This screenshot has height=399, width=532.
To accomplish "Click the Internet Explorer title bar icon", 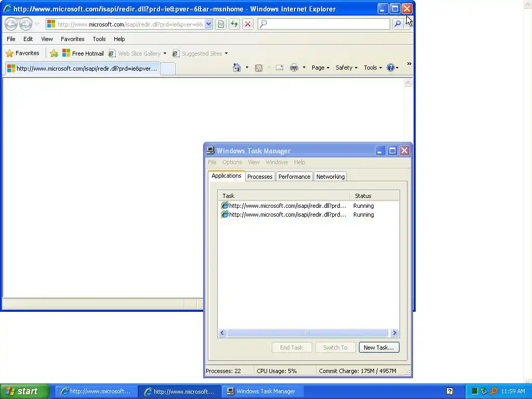I will [7, 9].
